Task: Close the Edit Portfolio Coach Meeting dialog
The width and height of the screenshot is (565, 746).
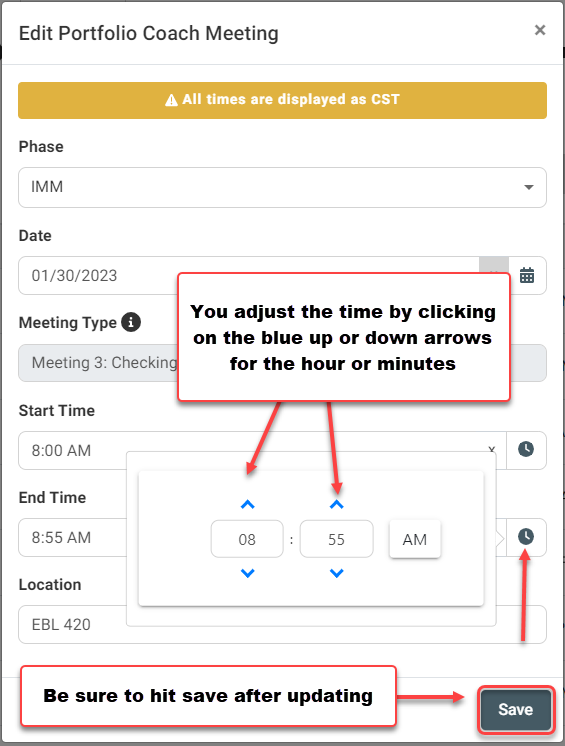Action: pyautogui.click(x=540, y=30)
